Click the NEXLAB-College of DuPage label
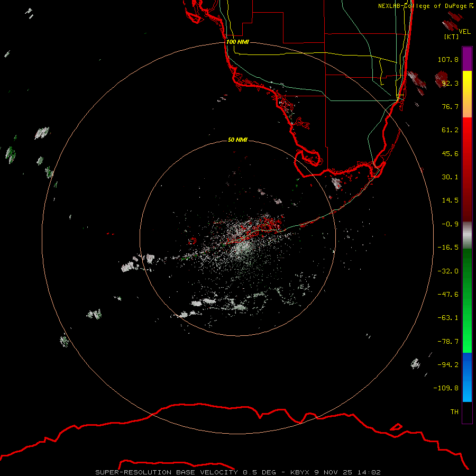Image resolution: width=476 pixels, height=476 pixels. (422, 6)
